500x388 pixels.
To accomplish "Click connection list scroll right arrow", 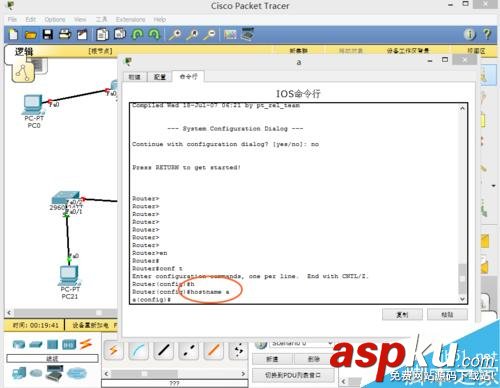I will click(243, 374).
